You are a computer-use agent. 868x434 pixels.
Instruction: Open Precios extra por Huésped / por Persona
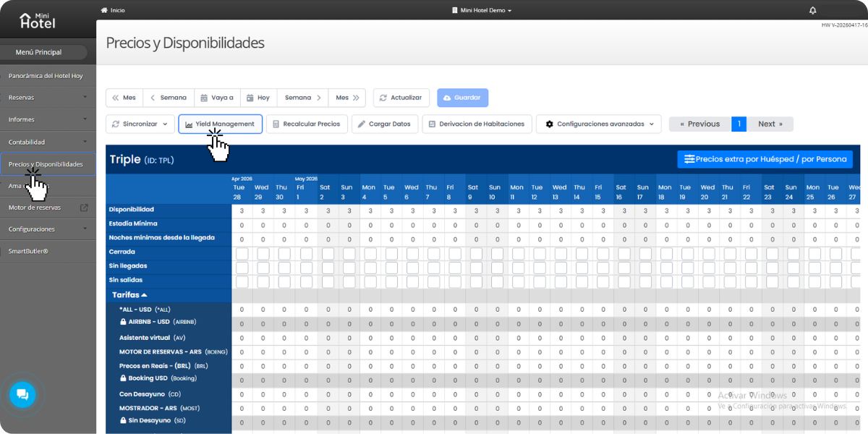(x=765, y=159)
